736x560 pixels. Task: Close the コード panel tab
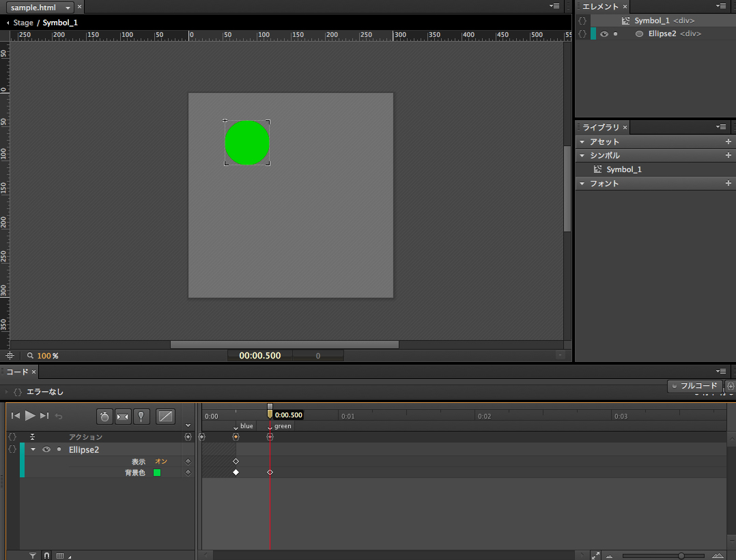[x=34, y=372]
